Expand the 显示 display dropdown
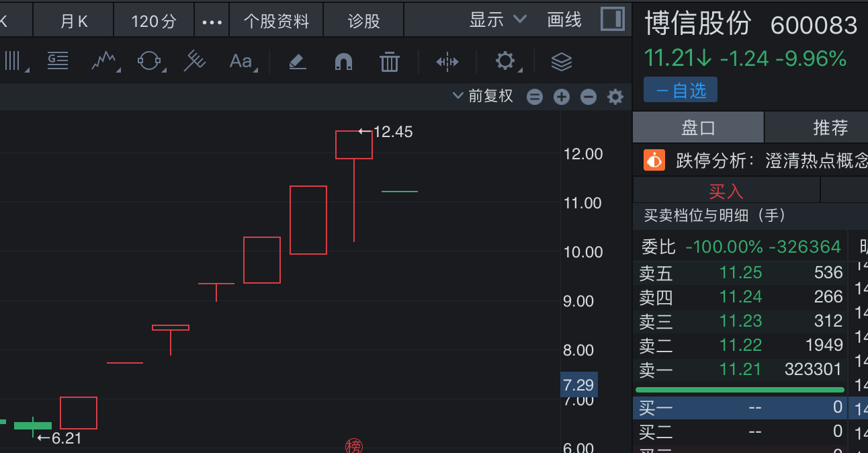The height and width of the screenshot is (453, 868). (x=497, y=20)
